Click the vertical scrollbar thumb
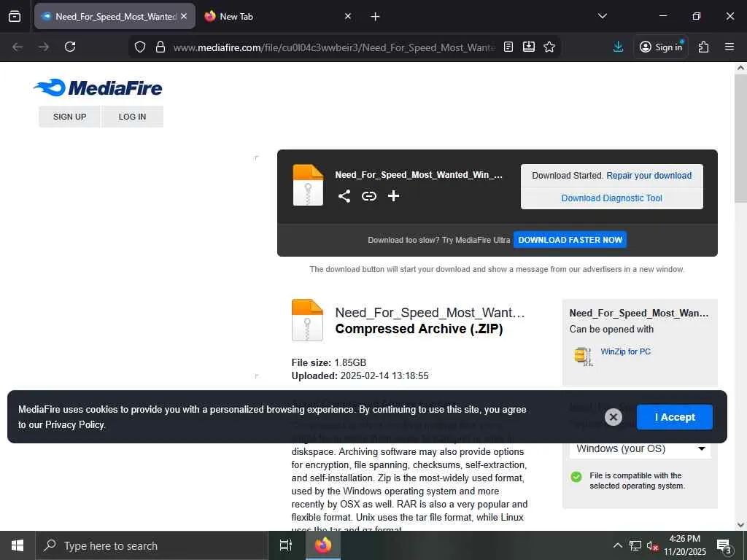747x560 pixels. click(740, 138)
